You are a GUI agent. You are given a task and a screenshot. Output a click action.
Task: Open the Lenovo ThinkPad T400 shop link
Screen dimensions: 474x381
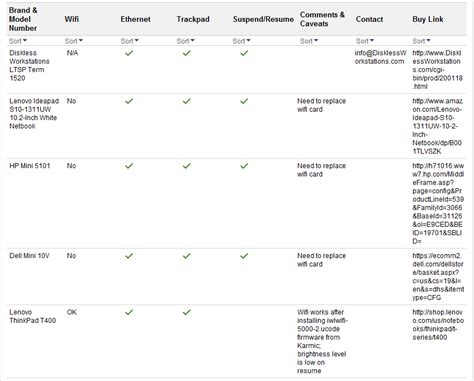(438, 325)
